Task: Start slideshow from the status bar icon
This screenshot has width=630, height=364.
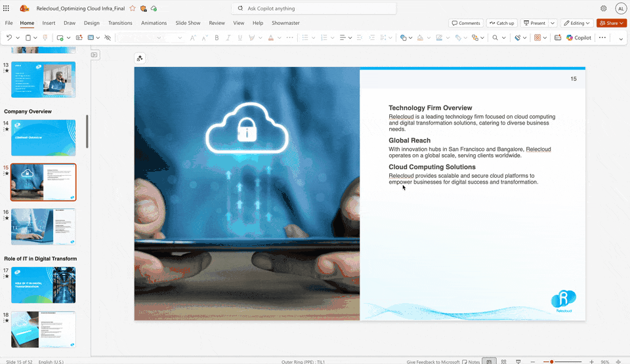Action: (x=518, y=361)
